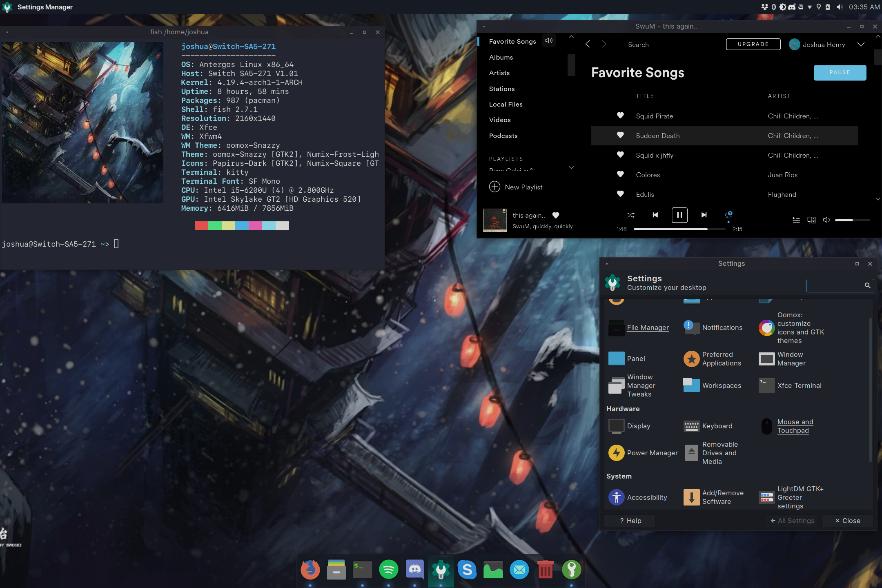Viewport: 882px width, 588px height.
Task: Open Display settings
Action: (x=629, y=426)
